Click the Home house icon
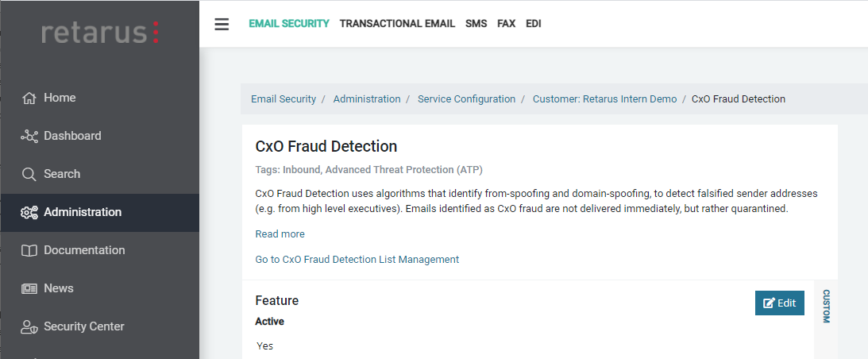Image resolution: width=868 pixels, height=359 pixels. point(29,98)
